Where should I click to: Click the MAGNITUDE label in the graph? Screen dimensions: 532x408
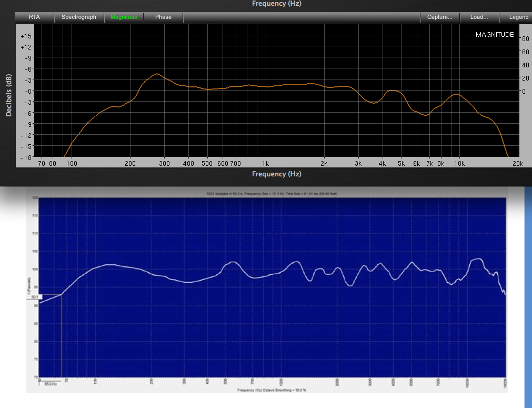pyautogui.click(x=494, y=35)
